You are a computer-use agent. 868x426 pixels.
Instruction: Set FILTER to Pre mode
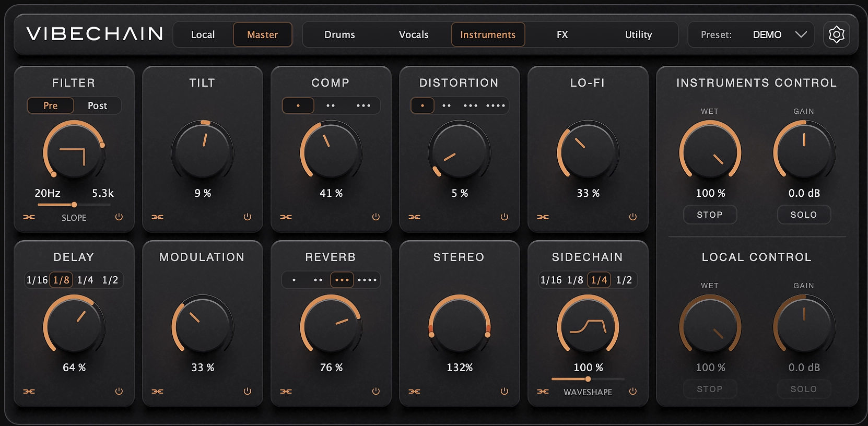51,105
